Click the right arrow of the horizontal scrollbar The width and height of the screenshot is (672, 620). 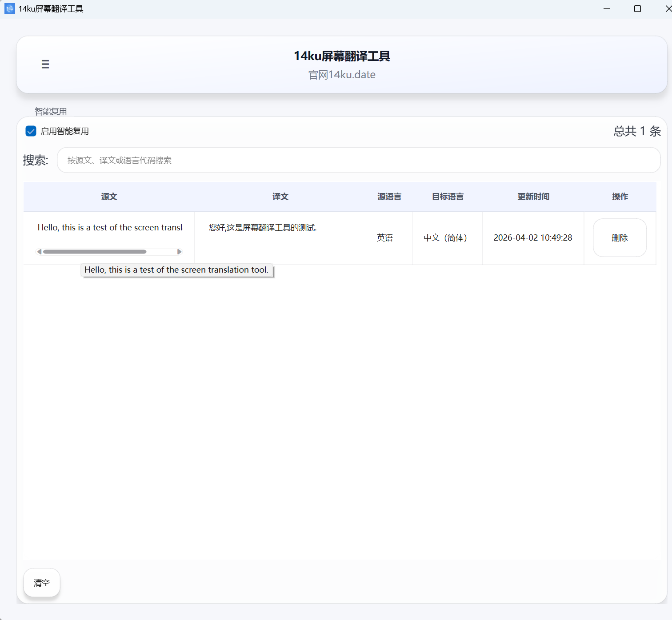tap(180, 251)
